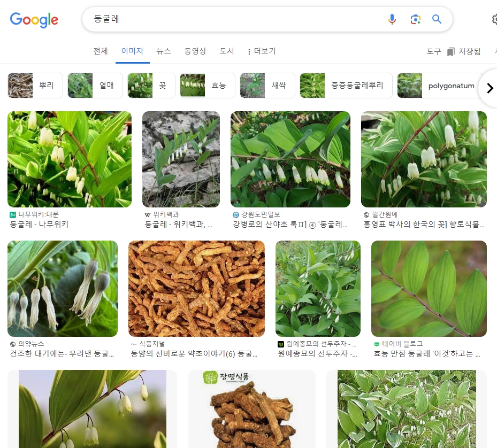The height and width of the screenshot is (448, 497).
Task: Click the blue search magnifier icon
Action: pyautogui.click(x=437, y=19)
